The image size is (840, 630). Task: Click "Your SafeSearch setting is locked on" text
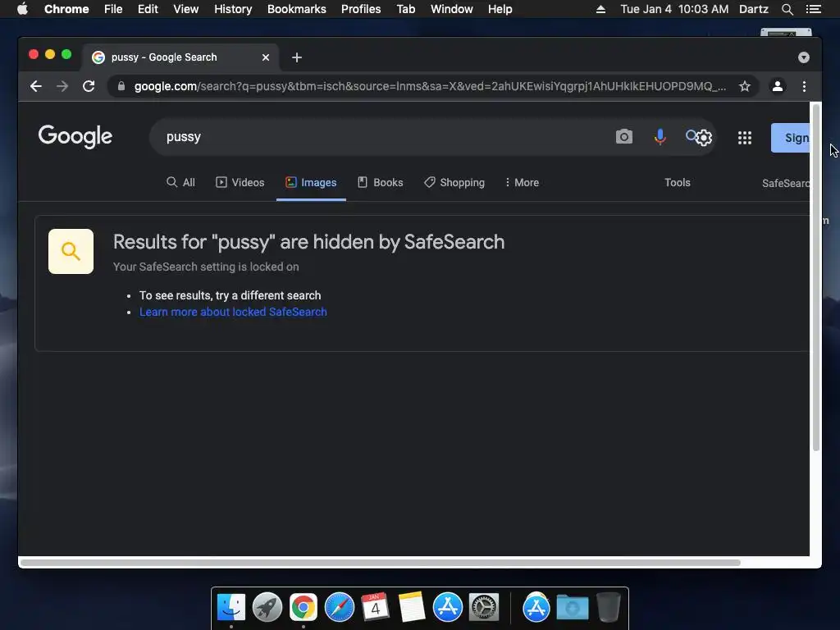pos(206,267)
